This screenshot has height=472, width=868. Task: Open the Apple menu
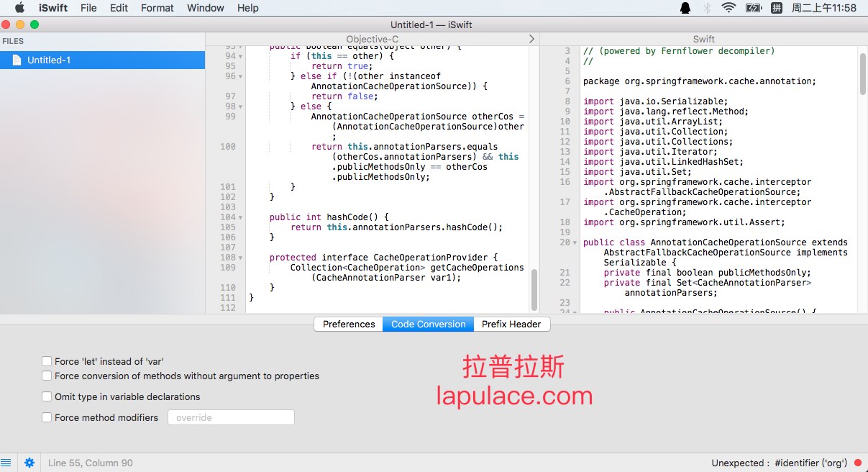pyautogui.click(x=19, y=8)
